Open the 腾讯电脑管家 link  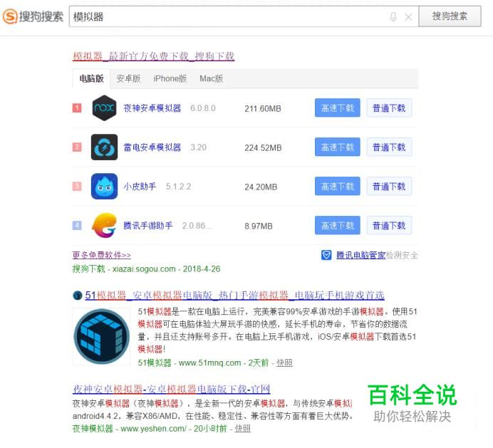pos(360,255)
